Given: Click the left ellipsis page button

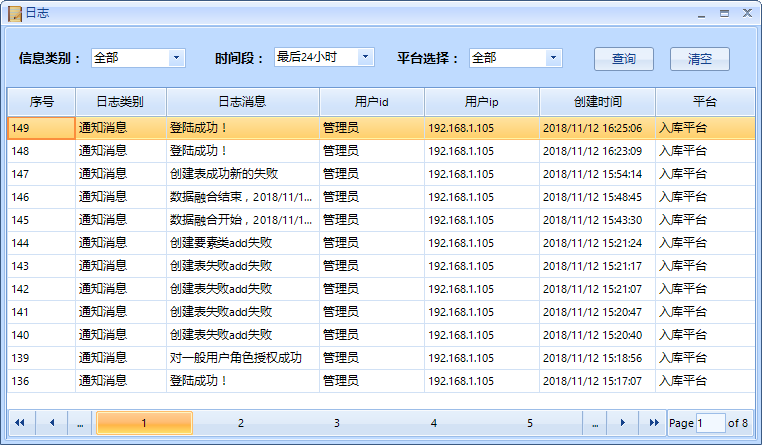Looking at the screenshot, I should click(x=80, y=423).
